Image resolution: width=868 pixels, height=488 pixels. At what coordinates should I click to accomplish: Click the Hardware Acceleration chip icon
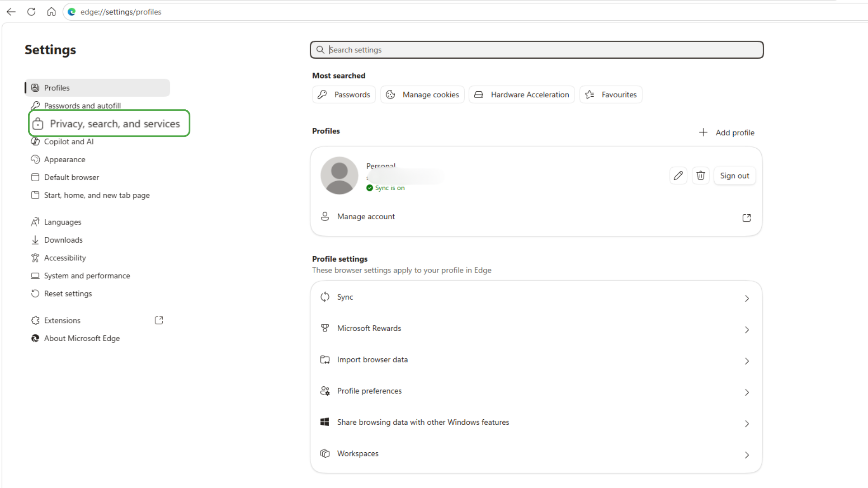point(479,94)
